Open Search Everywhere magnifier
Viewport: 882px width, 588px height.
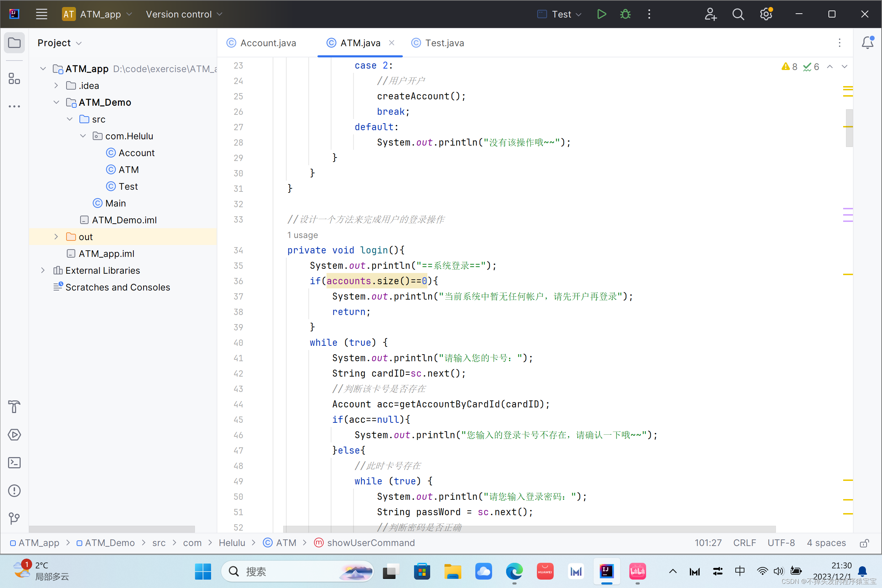pos(738,14)
